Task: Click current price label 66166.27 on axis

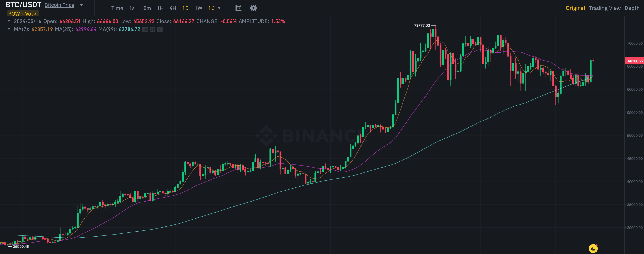Action: (x=635, y=61)
